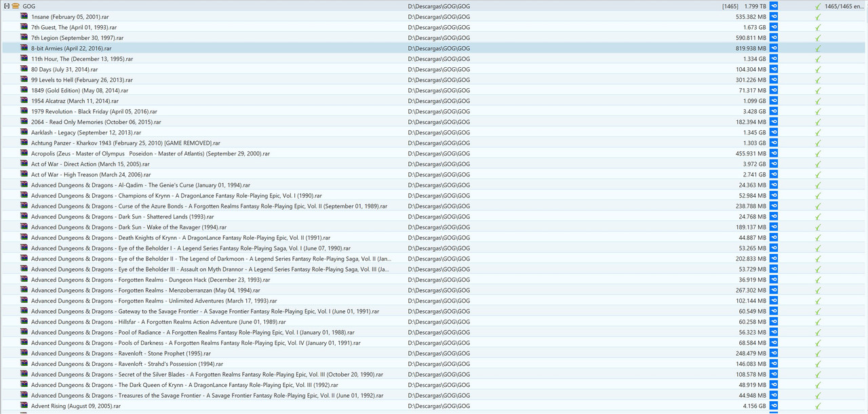The image size is (868, 414).
Task: Select Advent Rising (August 09, 2005).rar
Action: pos(76,406)
